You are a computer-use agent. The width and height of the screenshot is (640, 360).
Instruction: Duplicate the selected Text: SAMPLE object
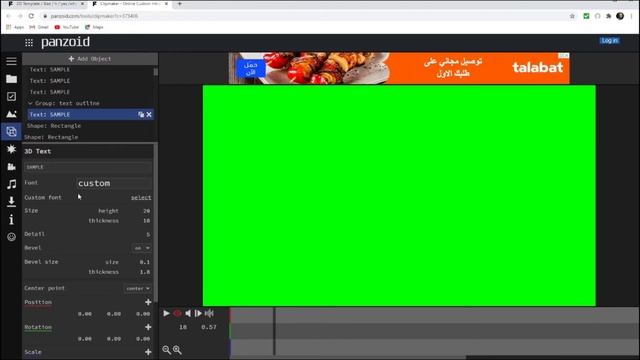point(141,115)
